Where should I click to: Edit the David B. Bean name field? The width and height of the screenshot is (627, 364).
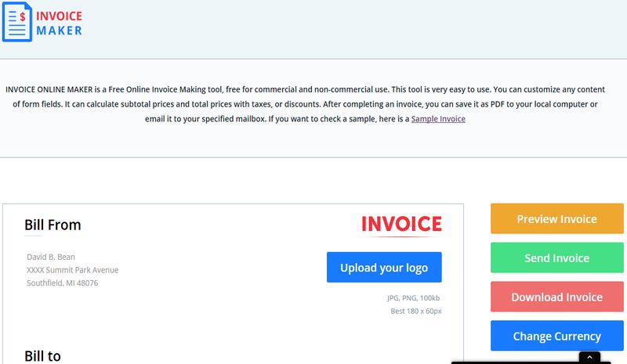click(x=51, y=257)
